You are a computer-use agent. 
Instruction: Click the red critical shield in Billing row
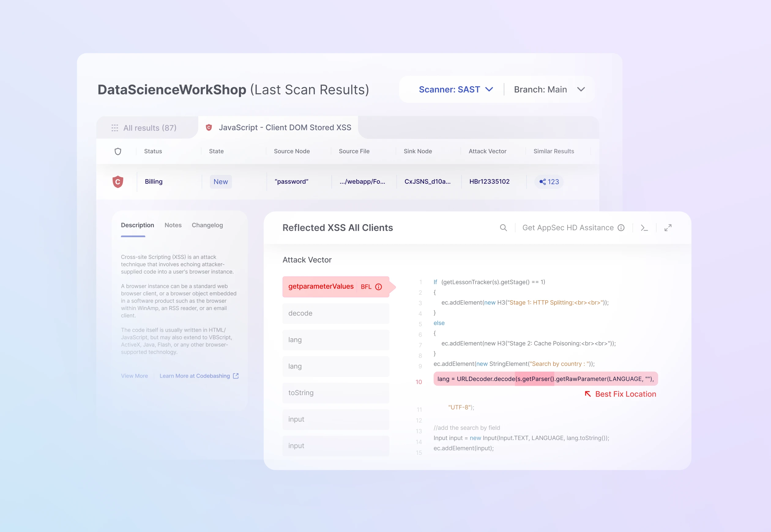118,182
